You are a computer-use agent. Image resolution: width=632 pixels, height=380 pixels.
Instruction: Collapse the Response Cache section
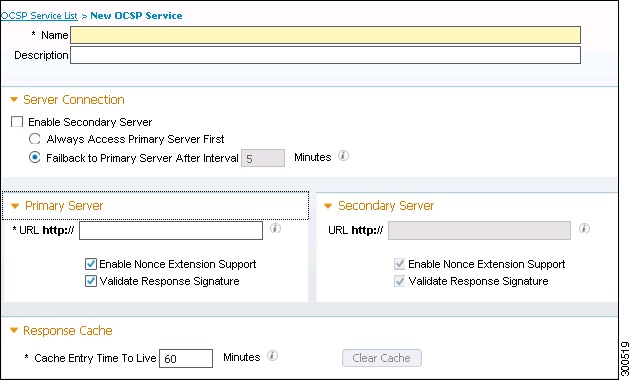tap(14, 330)
